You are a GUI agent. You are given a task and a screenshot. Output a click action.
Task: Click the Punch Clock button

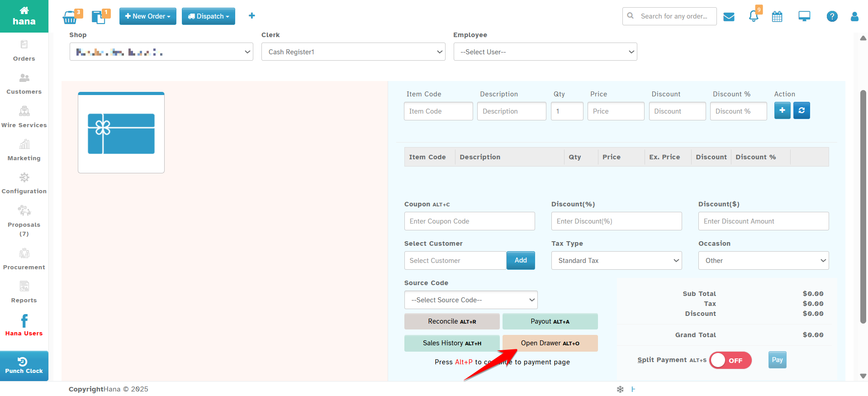24,366
